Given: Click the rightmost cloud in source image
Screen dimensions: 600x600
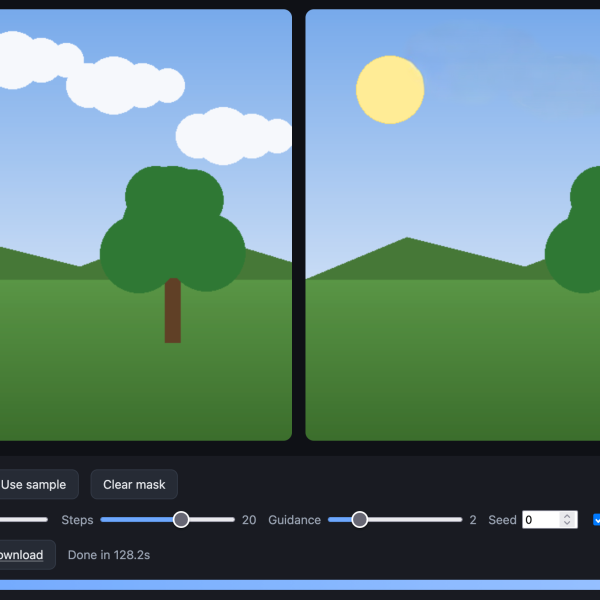Looking at the screenshot, I should click(234, 136).
